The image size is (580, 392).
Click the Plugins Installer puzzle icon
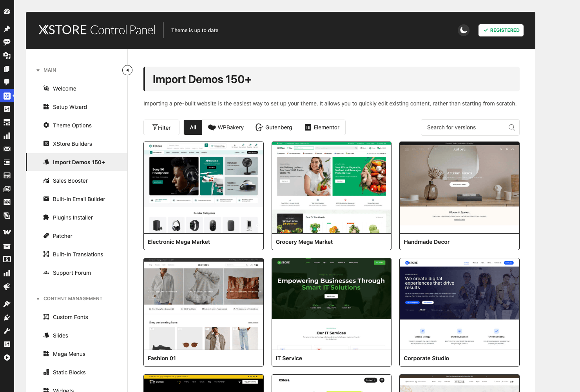point(46,217)
